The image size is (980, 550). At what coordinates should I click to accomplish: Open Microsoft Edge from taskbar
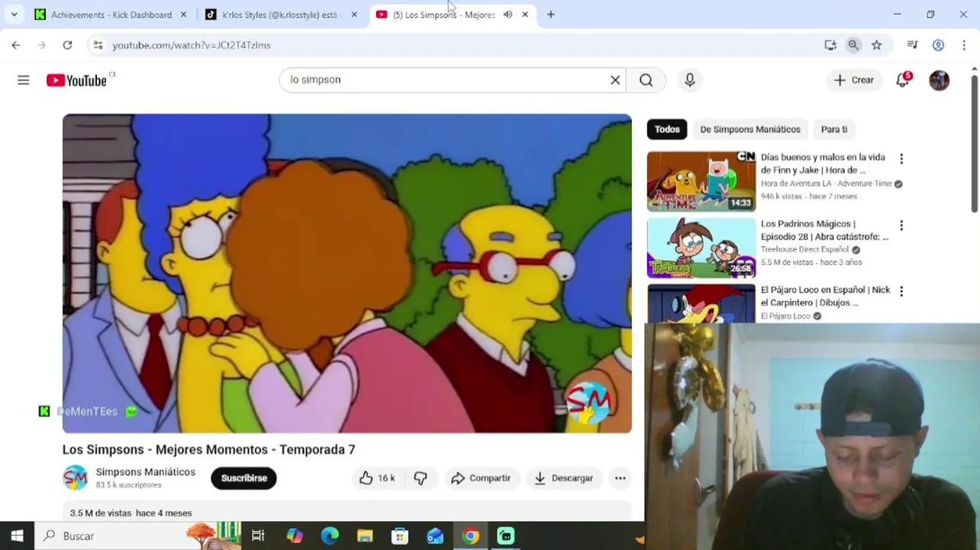(x=330, y=536)
